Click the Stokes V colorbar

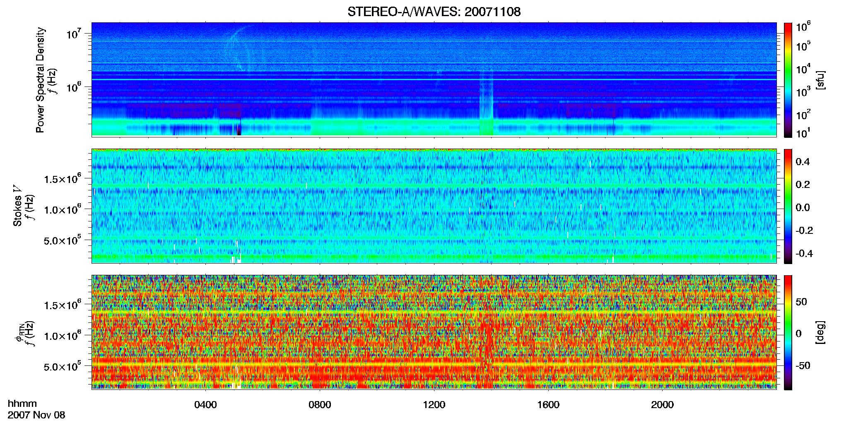coord(788,206)
